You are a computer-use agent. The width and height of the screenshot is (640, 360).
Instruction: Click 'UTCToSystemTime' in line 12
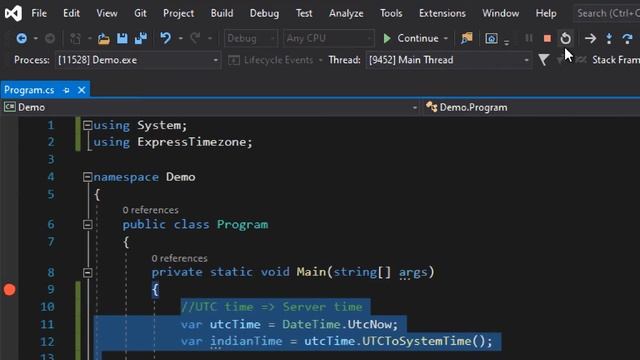click(x=417, y=341)
